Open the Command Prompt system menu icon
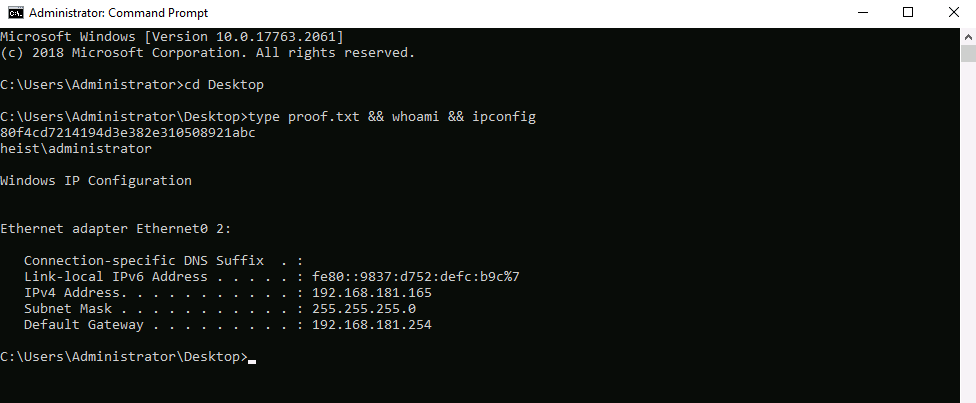Viewport: 976px width, 403px height. click(15, 13)
